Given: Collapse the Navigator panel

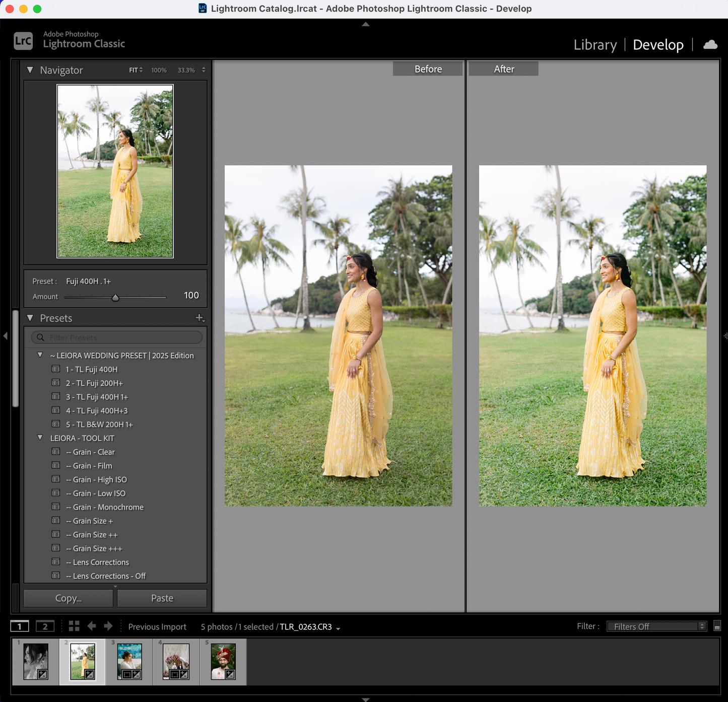Looking at the screenshot, I should [x=30, y=70].
